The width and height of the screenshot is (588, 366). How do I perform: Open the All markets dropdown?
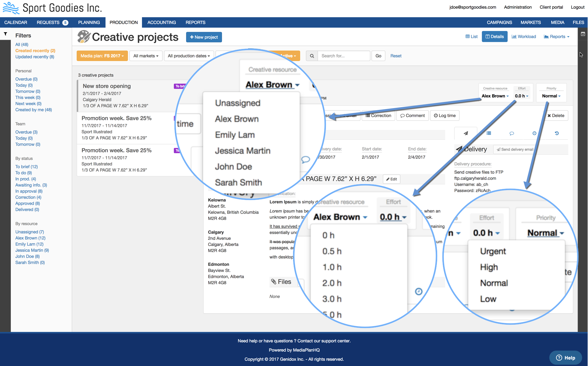click(146, 56)
